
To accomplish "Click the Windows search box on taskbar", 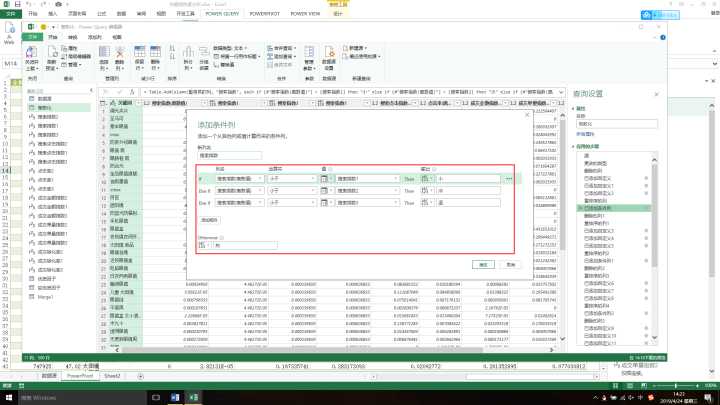I will coord(40,397).
